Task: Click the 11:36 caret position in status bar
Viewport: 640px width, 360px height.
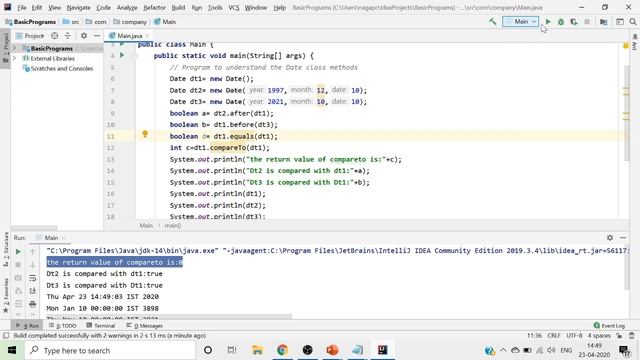Action: (534, 336)
